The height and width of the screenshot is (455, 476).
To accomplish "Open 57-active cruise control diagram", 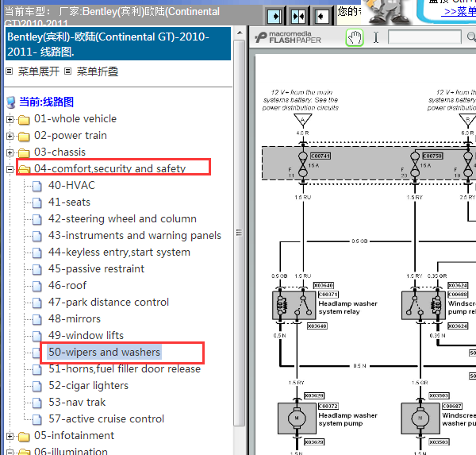I will coord(106,418).
